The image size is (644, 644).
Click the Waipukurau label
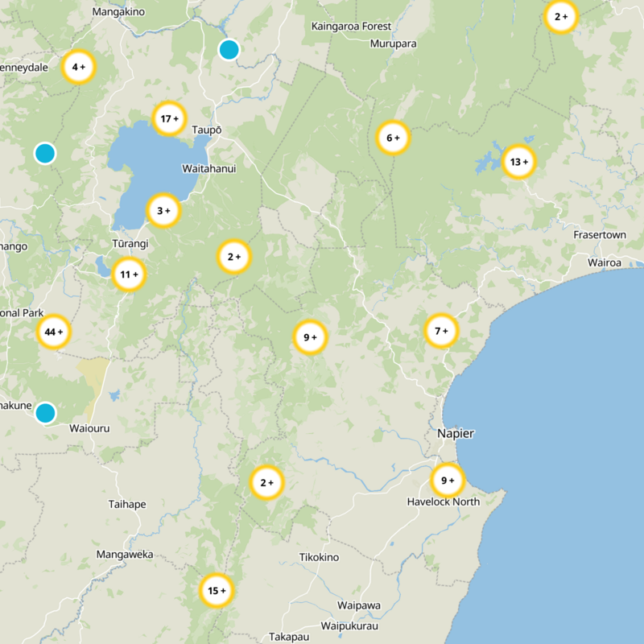tap(349, 626)
